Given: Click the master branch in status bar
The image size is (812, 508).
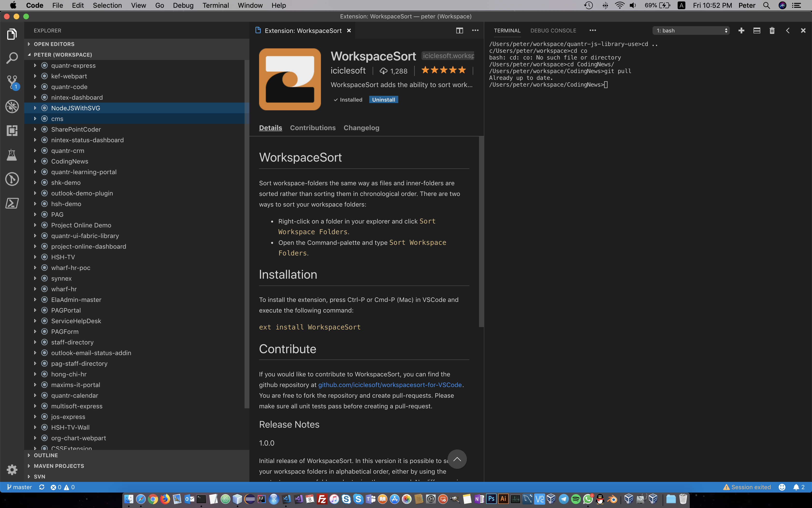Looking at the screenshot, I should click(19, 487).
